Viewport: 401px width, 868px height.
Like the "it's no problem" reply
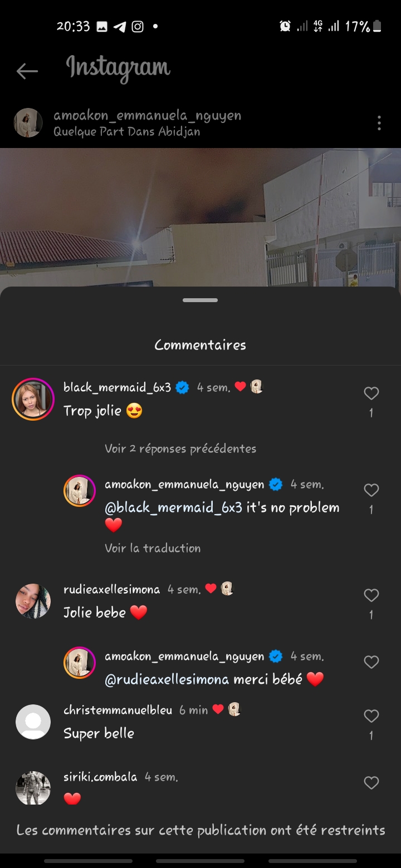(x=371, y=490)
